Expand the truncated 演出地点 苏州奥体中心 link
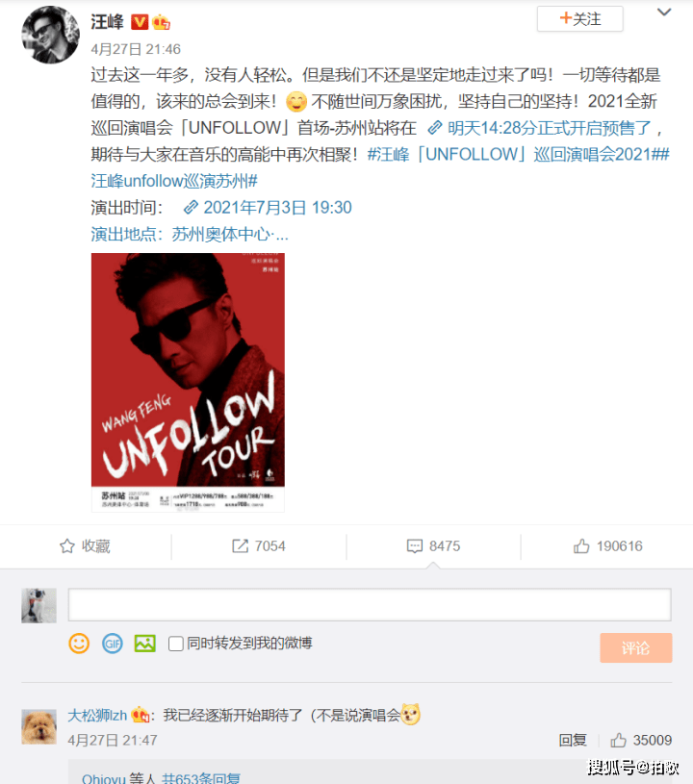This screenshot has width=693, height=784. coord(190,234)
